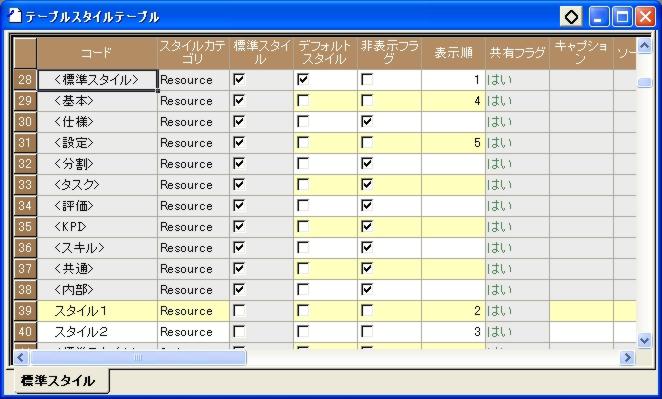The image size is (662, 399).
Task: Maximize the テーブルスタイルテーブル window
Action: [x=622, y=17]
